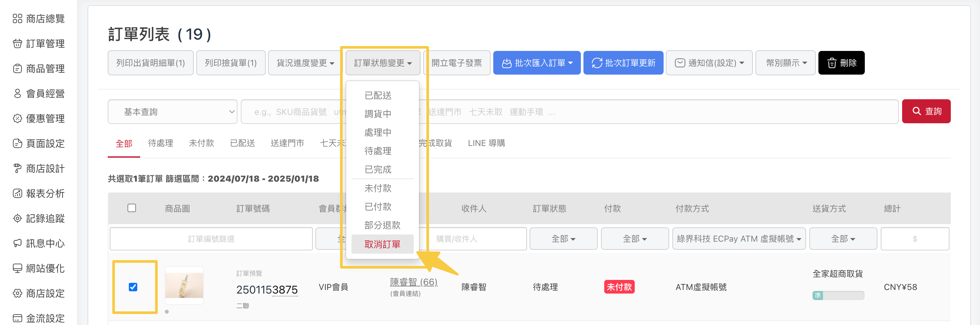Select 調貨中 in status menu
Image resolution: width=980 pixels, height=325 pixels.
(x=382, y=114)
